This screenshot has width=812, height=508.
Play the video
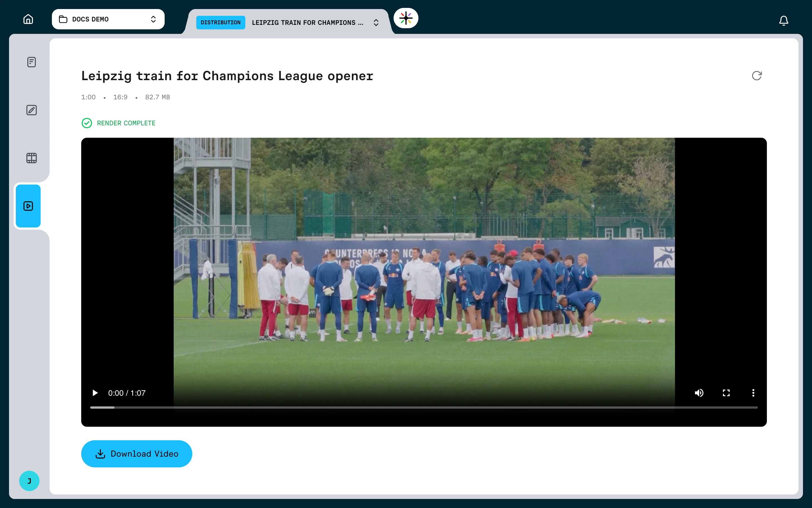[95, 393]
